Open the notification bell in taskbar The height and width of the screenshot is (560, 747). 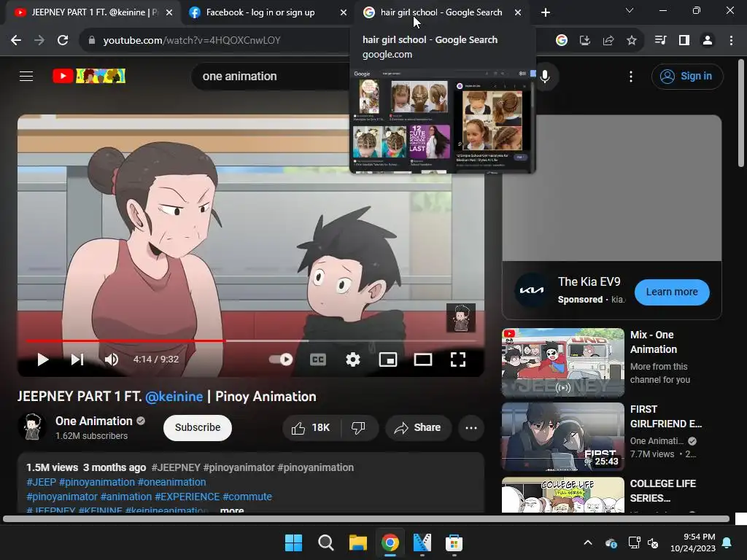[727, 542]
